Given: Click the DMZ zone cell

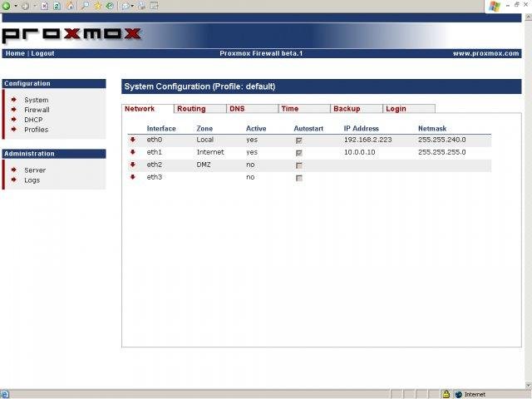Looking at the screenshot, I should pos(204,165).
